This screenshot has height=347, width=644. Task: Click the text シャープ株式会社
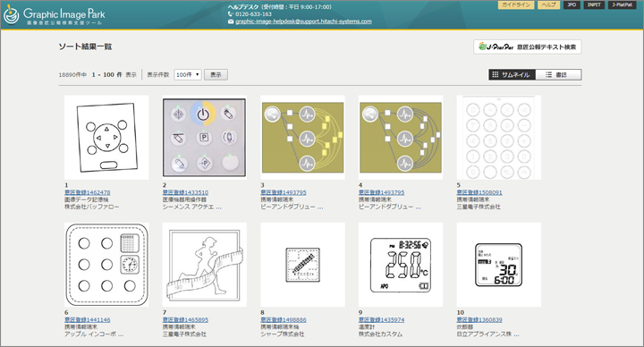tap(283, 334)
